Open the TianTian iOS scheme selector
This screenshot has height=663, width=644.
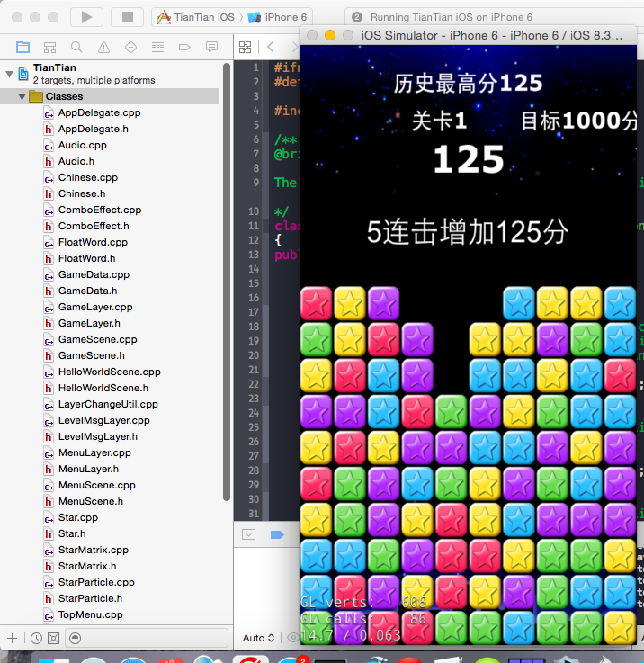pyautogui.click(x=196, y=17)
